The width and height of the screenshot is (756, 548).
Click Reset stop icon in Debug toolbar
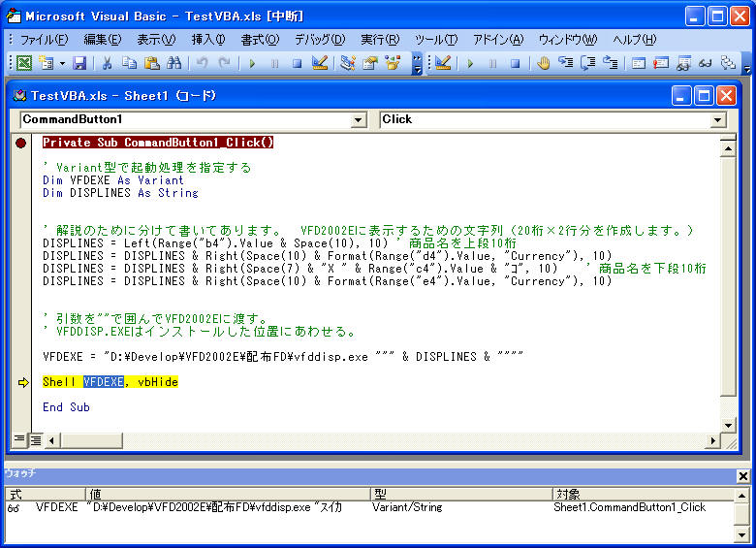tap(516, 63)
